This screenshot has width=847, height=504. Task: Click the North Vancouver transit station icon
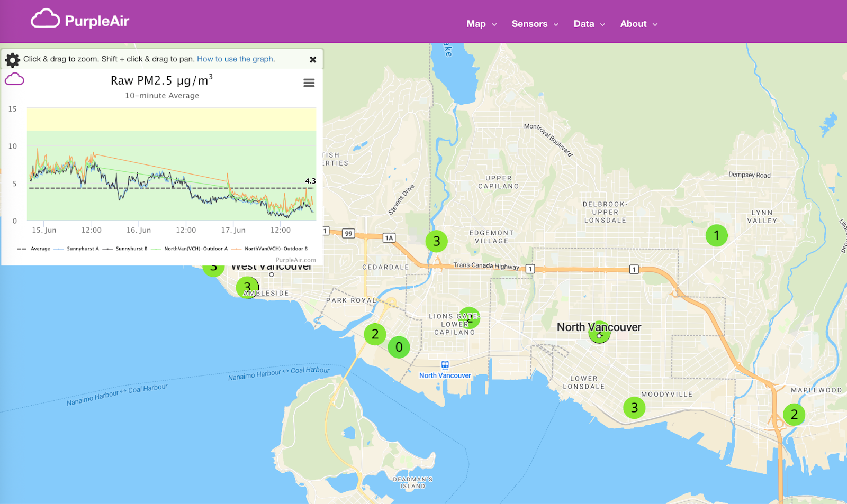(445, 365)
